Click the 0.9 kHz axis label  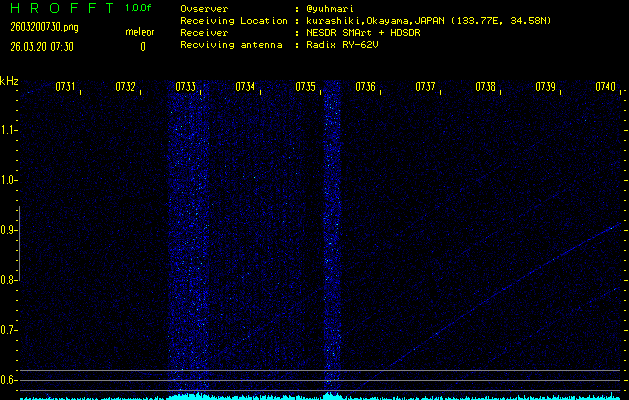[7, 231]
